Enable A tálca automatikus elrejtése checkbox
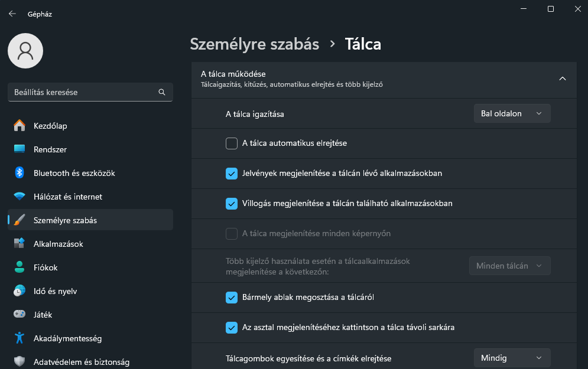Viewport: 588px width, 369px height. tap(232, 143)
